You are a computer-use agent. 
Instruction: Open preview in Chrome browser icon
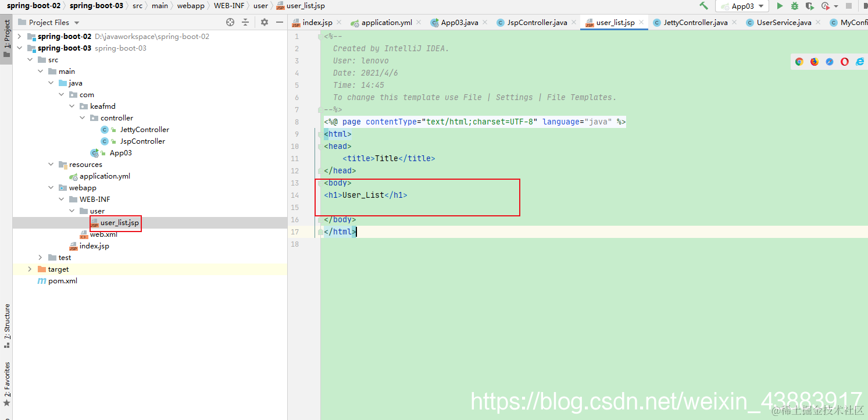pos(799,62)
